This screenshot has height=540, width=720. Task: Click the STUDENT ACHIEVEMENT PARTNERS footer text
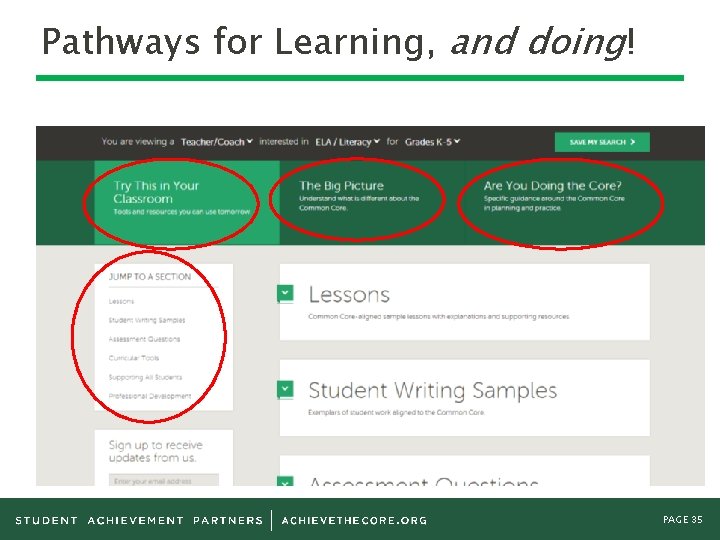tap(139, 520)
